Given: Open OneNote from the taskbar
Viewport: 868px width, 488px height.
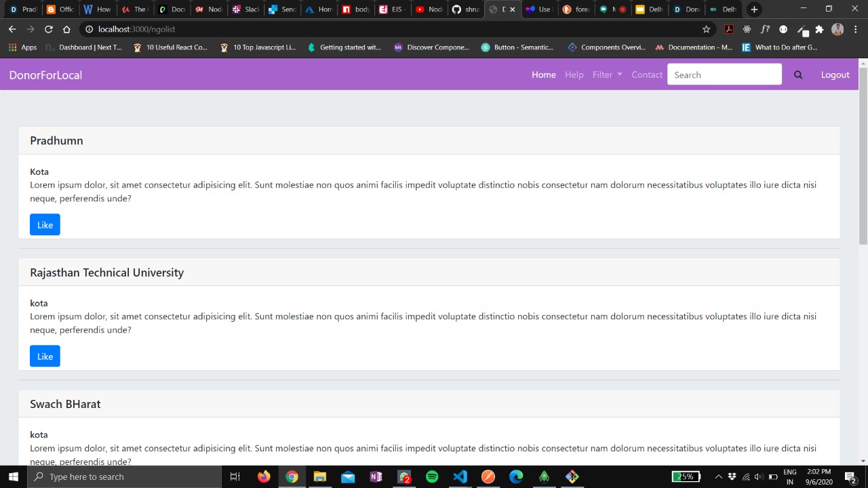Looking at the screenshot, I should coord(376,476).
